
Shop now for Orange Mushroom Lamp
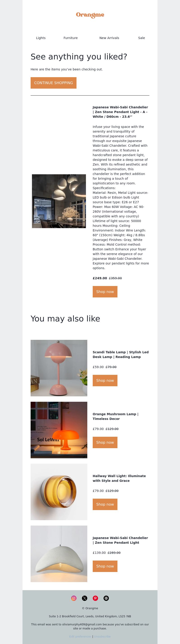[x=105, y=442]
